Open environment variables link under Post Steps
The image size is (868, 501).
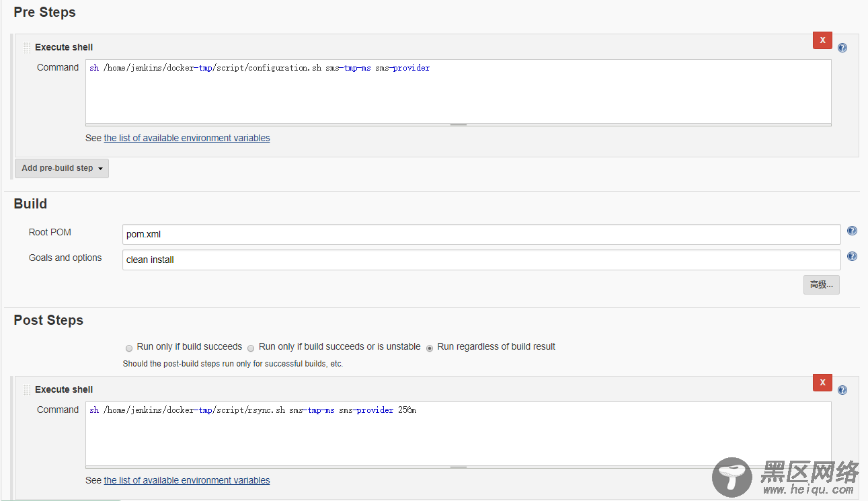pyautogui.click(x=187, y=480)
